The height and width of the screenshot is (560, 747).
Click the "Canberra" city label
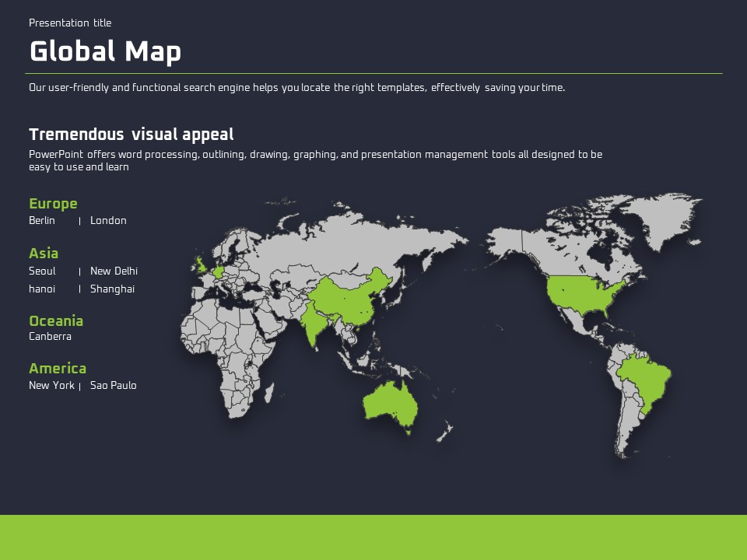(x=50, y=337)
